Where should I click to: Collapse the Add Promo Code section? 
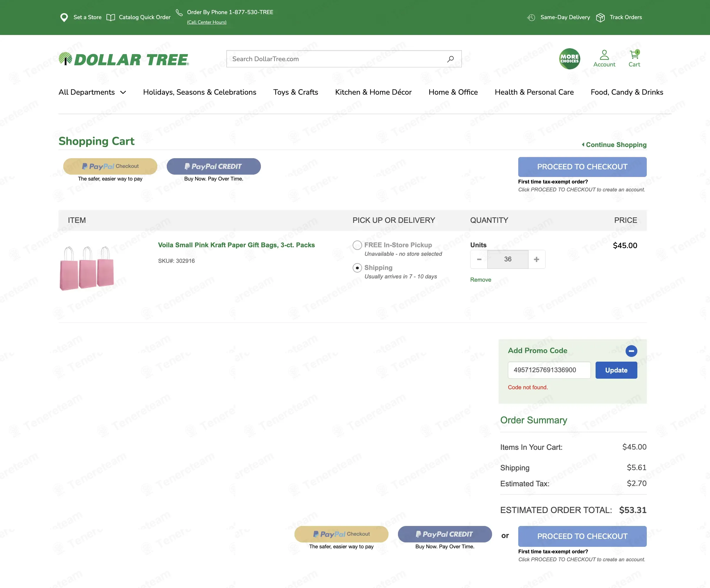[x=631, y=351]
